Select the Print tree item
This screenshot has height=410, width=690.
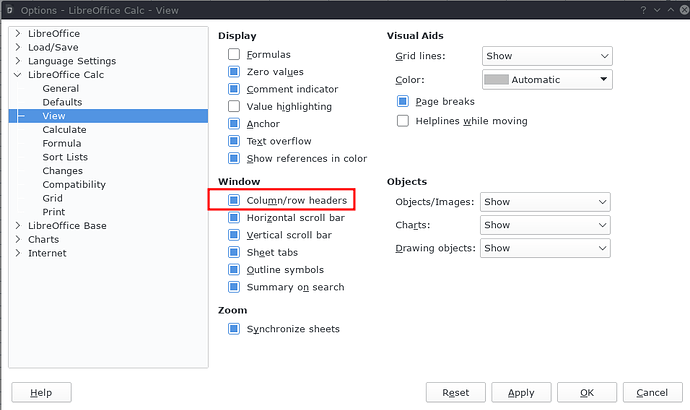point(54,212)
